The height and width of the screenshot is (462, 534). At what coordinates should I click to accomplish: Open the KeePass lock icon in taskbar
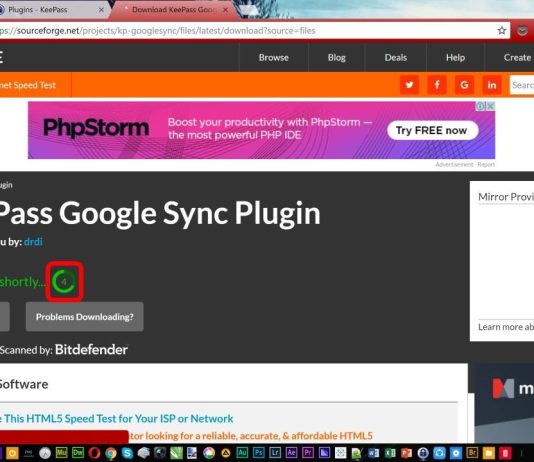(x=423, y=453)
